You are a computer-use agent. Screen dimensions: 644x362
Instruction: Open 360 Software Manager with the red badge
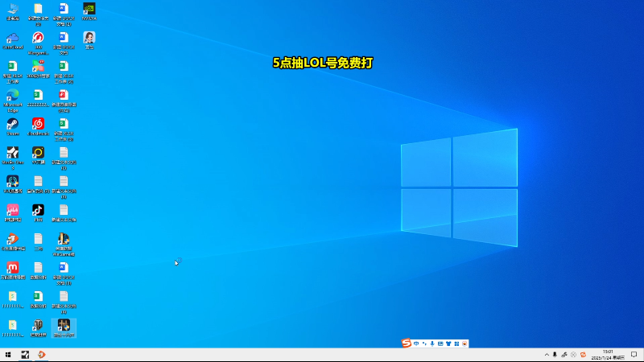point(38,69)
